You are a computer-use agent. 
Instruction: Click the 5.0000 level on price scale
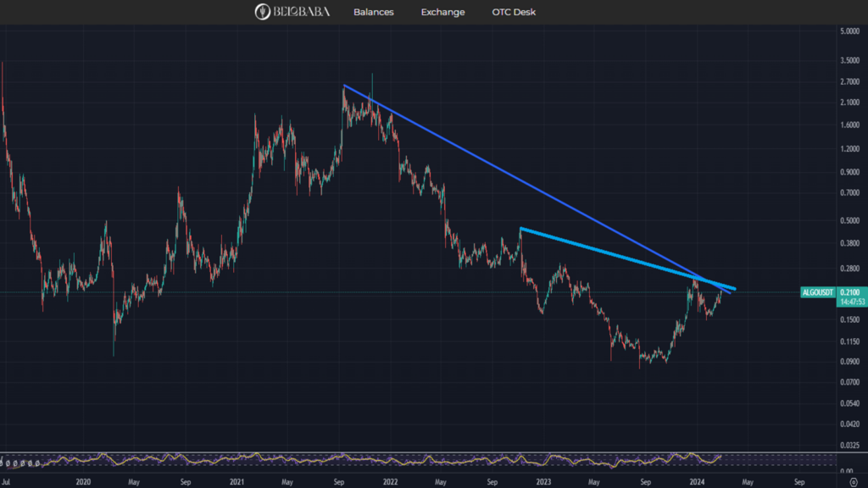850,31
